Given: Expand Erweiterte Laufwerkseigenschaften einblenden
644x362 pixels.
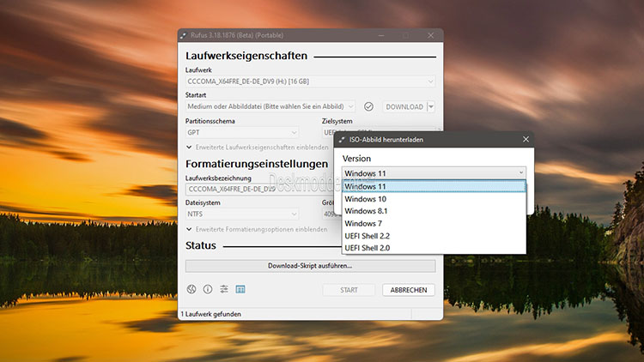Looking at the screenshot, I should pos(258,148).
